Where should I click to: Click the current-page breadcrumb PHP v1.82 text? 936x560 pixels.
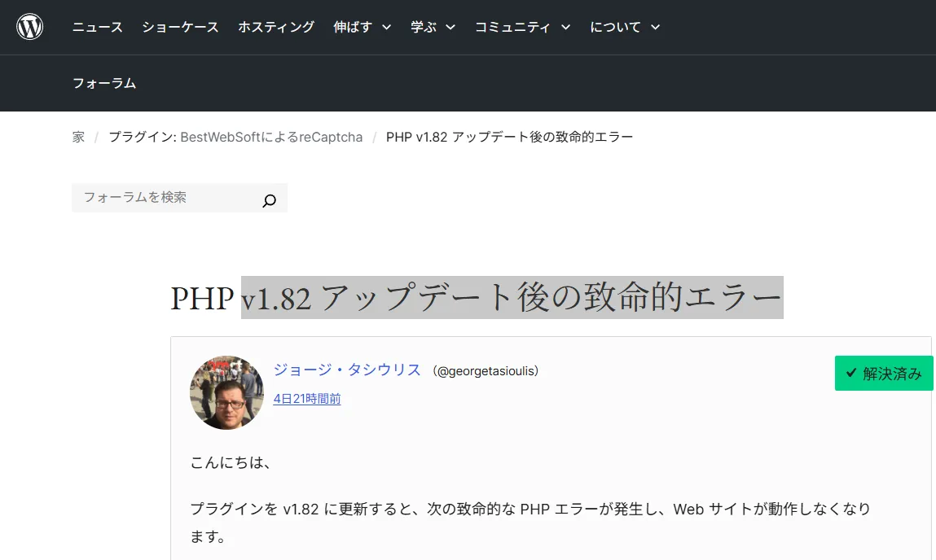click(509, 138)
